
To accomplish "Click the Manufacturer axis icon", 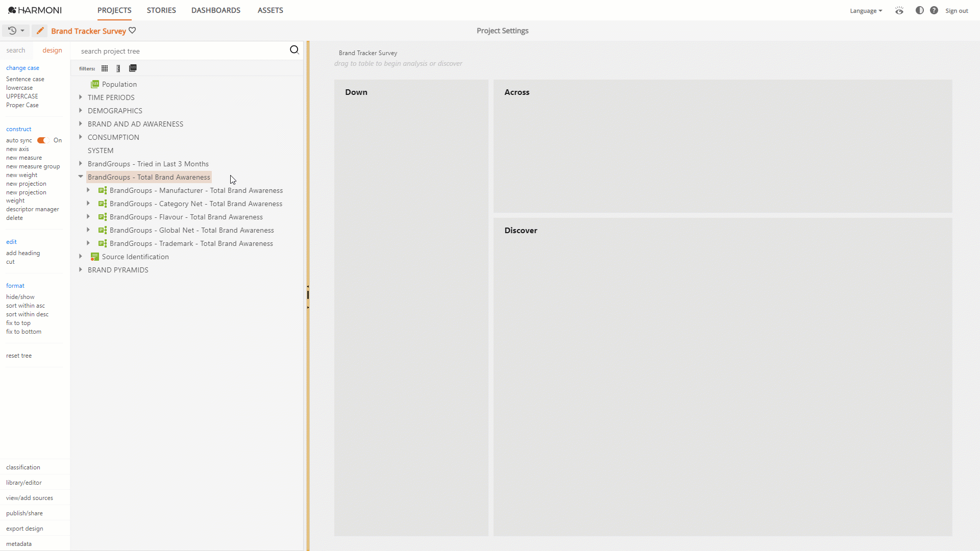I will coord(103,190).
